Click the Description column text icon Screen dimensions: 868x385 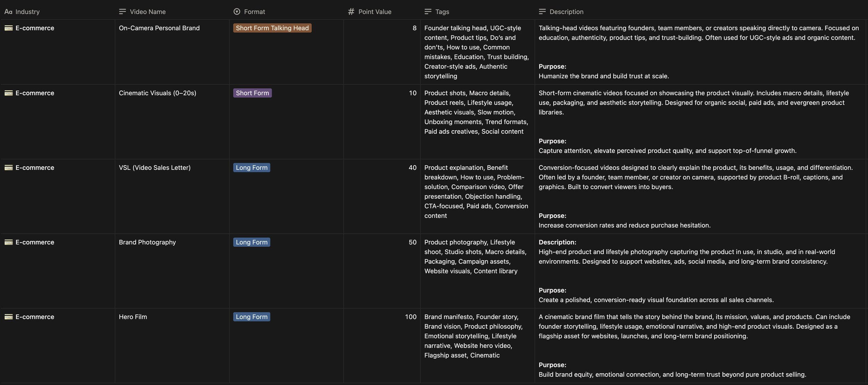[542, 12]
